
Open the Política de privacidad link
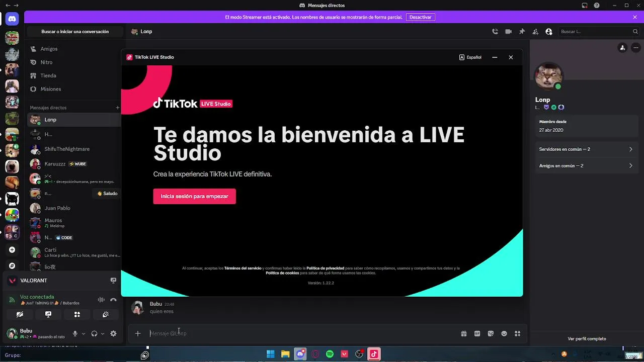click(x=325, y=268)
